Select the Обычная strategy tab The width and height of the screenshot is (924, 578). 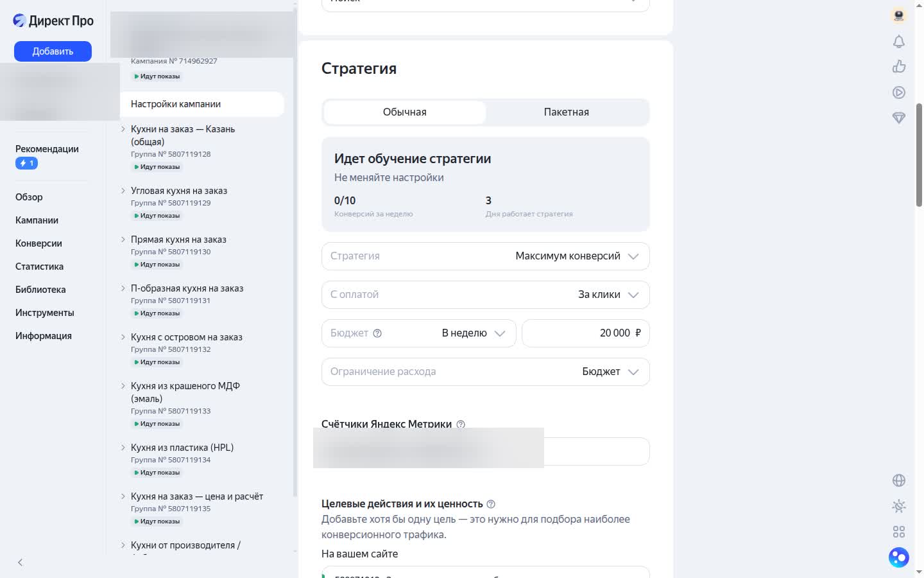(x=405, y=112)
